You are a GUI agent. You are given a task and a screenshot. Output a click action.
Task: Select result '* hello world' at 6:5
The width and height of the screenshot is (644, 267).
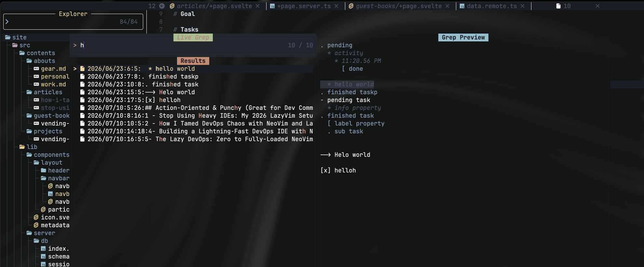pyautogui.click(x=193, y=69)
